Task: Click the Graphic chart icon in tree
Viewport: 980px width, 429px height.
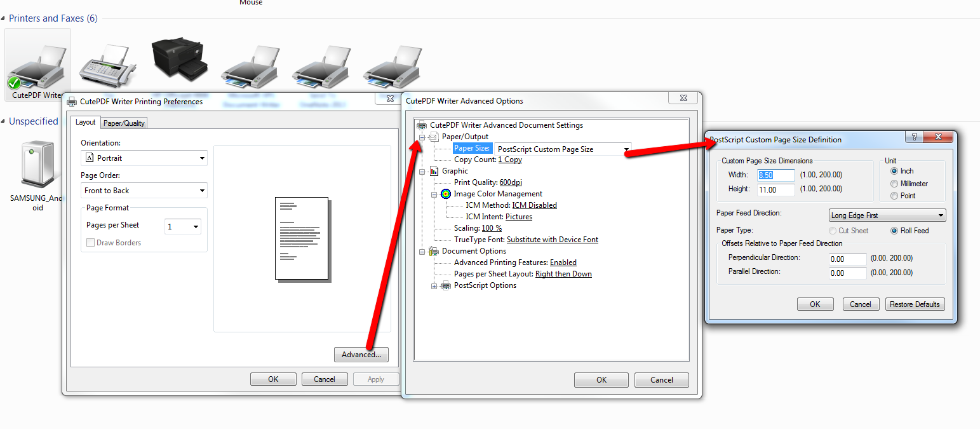Action: (434, 171)
